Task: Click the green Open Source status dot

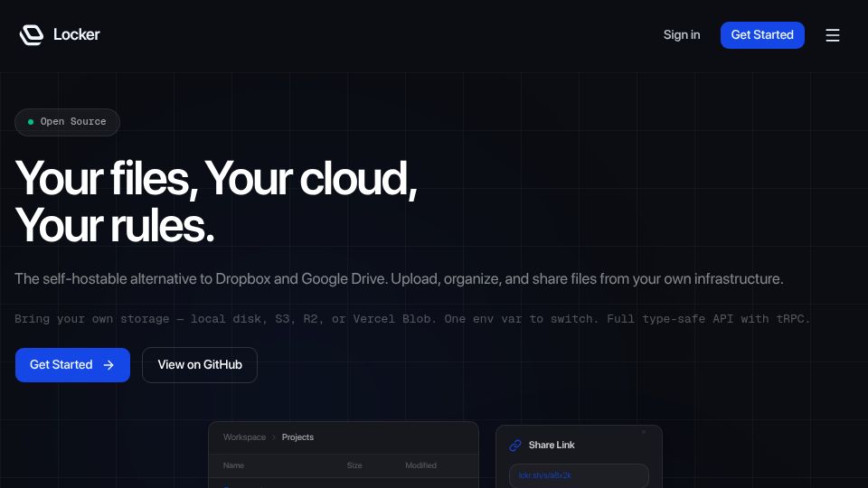Action: 31,122
